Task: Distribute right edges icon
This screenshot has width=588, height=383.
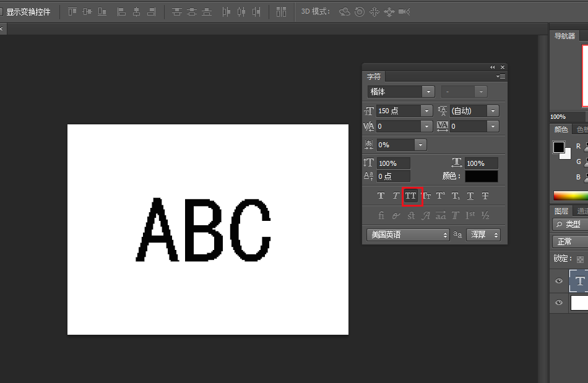Action: 256,12
